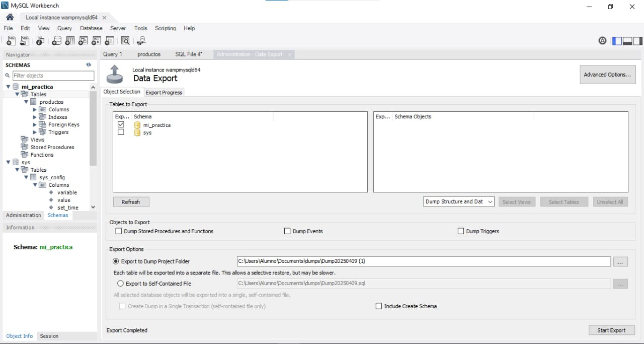Switch to the Export Progress tab
644x344 pixels.
click(164, 92)
